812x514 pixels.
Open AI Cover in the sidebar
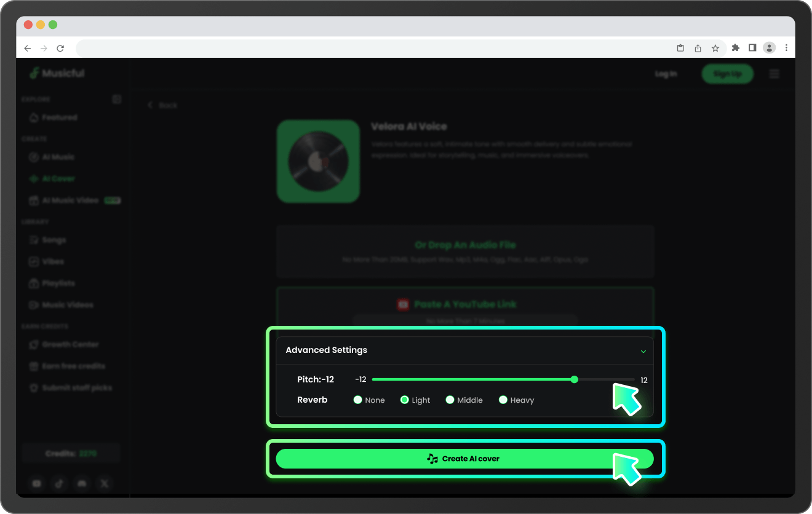pos(58,179)
